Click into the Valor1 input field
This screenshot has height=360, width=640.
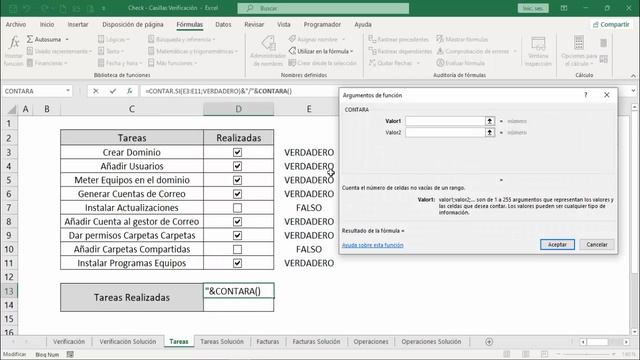[x=445, y=121]
